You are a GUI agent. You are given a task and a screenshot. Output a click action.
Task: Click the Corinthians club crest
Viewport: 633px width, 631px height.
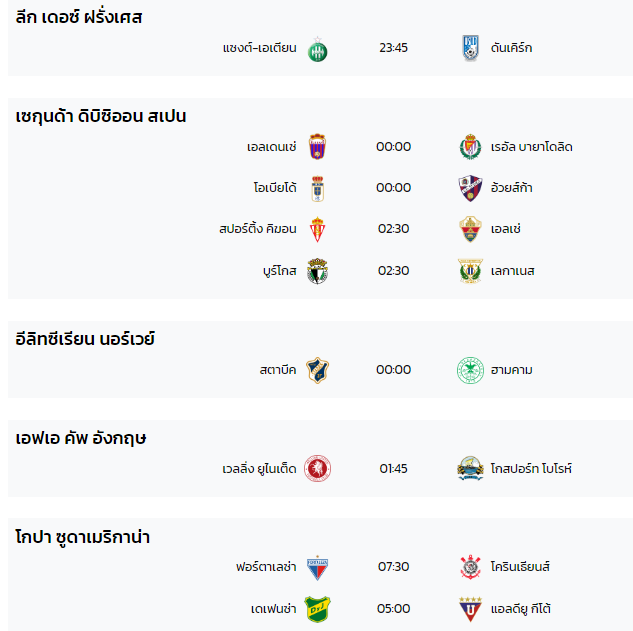tap(470, 567)
